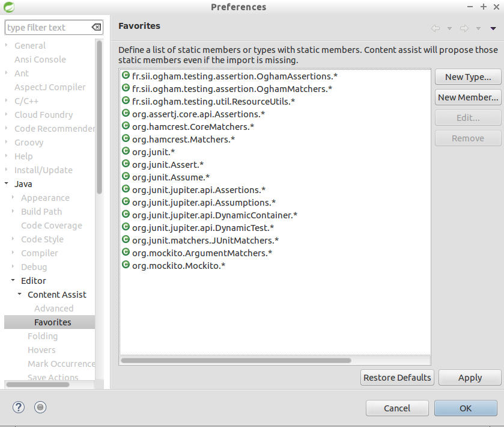Click icon beside hamcrest CoreMatchers entry
This screenshot has width=504, height=427.
(126, 126)
